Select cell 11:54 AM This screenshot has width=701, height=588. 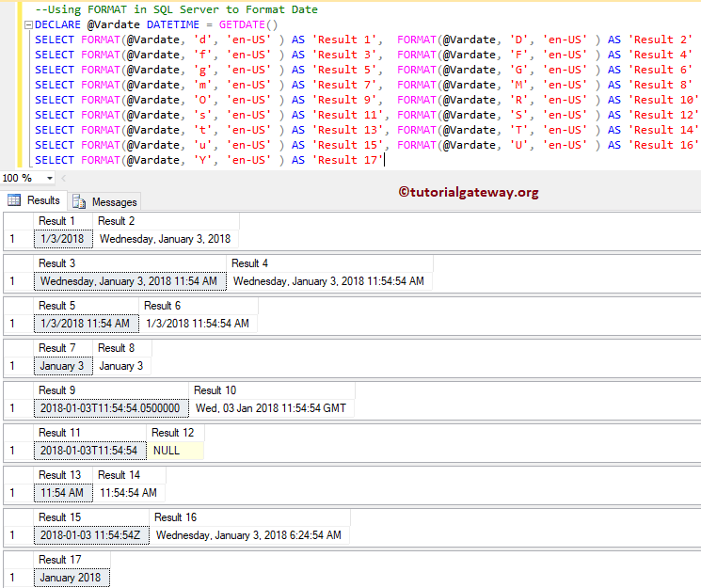(63, 493)
